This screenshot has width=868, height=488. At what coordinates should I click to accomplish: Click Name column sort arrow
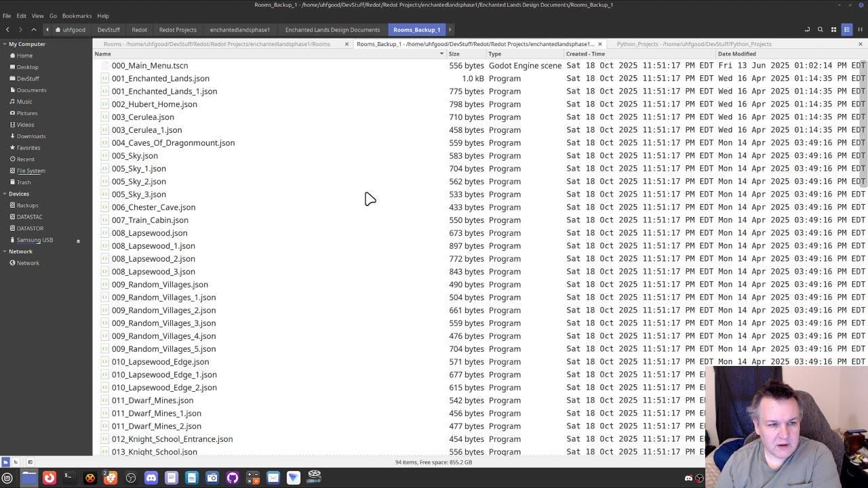tap(441, 54)
